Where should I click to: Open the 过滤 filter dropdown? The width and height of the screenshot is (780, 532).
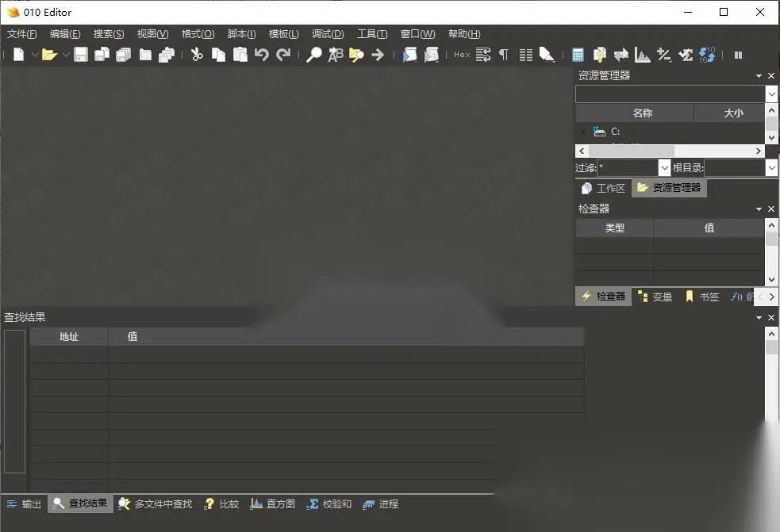(664, 167)
